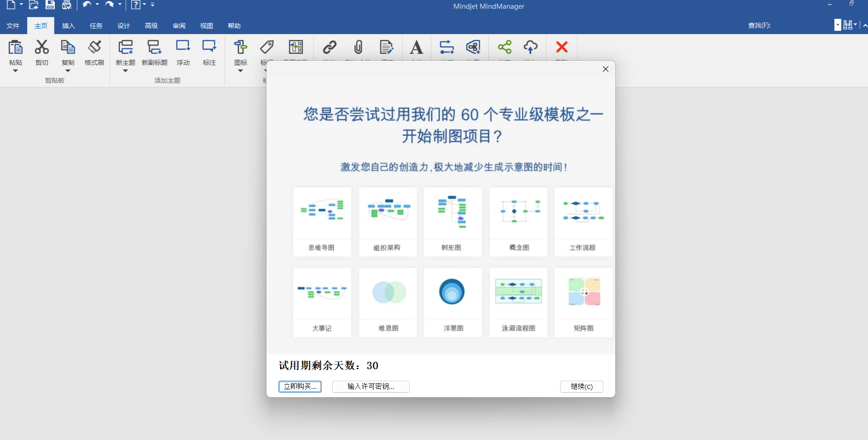Switch to the 审阅 ribbon tab
868x440 pixels.
179,26
